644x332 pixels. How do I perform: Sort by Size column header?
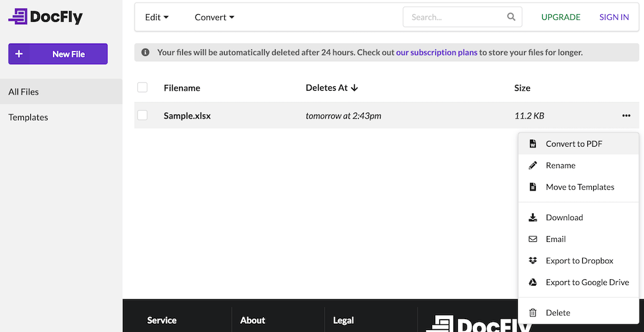(522, 88)
